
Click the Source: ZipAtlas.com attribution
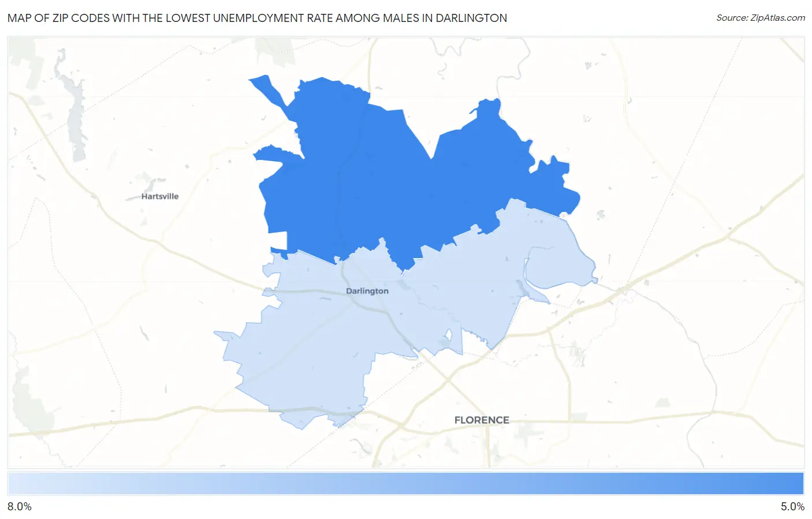pyautogui.click(x=761, y=18)
